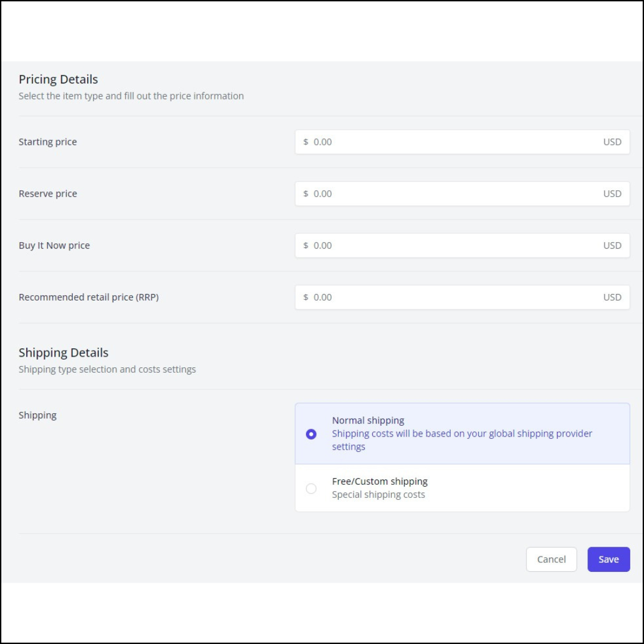Screen dimensions: 644x644
Task: Click the Cancel button
Action: click(x=551, y=559)
